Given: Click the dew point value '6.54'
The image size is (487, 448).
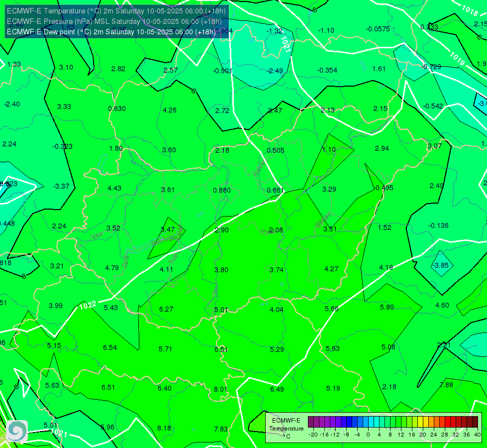Looking at the screenshot, I should (x=110, y=347).
